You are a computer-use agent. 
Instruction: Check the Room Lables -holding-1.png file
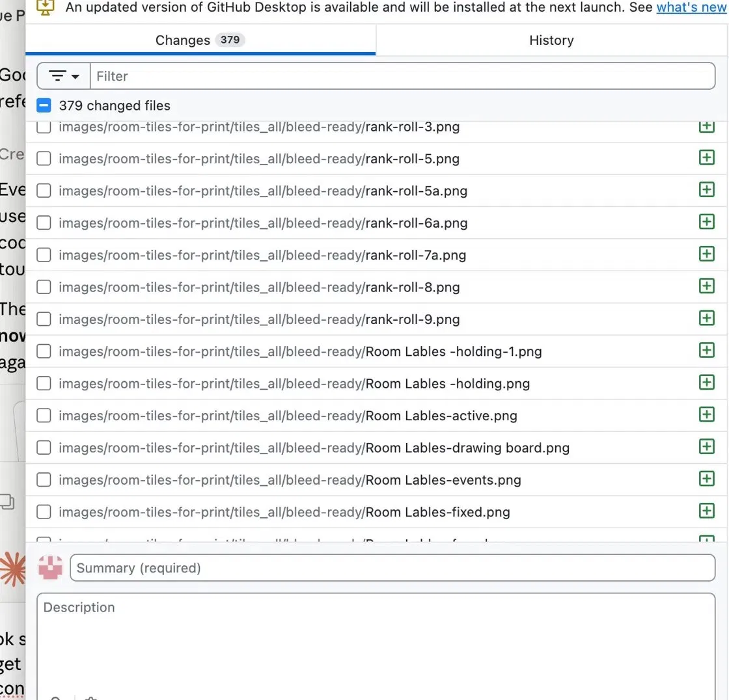(x=44, y=351)
